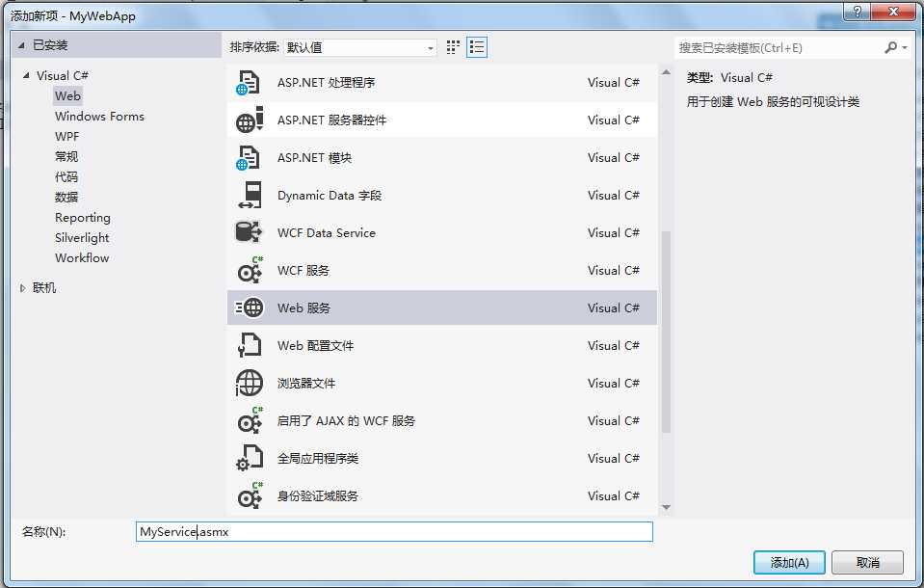Select the ASP.NET 模块 template name

tap(315, 158)
